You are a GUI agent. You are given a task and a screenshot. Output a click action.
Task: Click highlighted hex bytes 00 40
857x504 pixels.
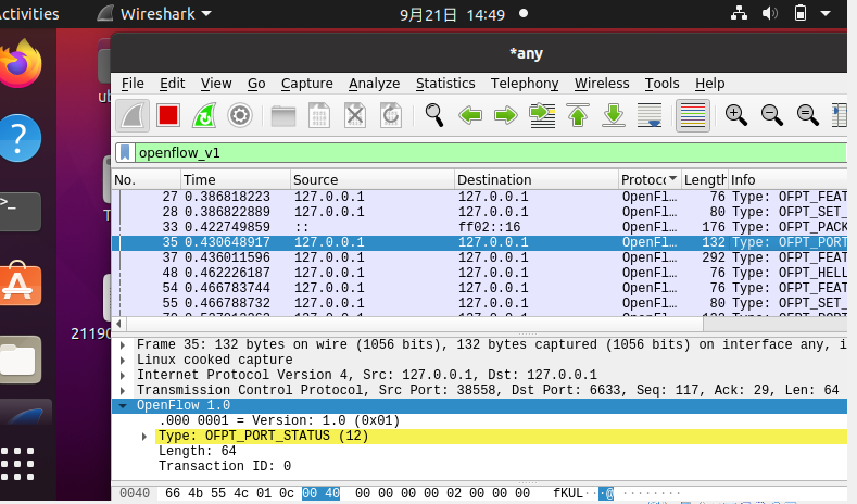point(320,493)
